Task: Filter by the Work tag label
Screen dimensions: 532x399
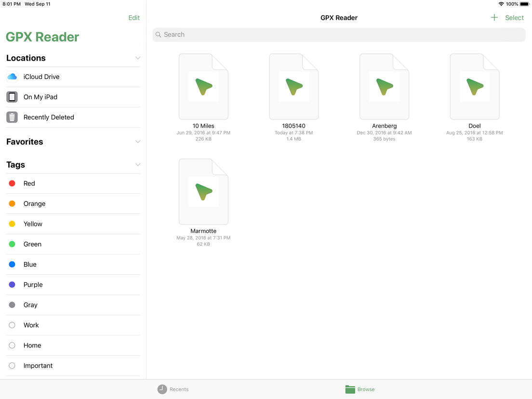Action: [31, 325]
